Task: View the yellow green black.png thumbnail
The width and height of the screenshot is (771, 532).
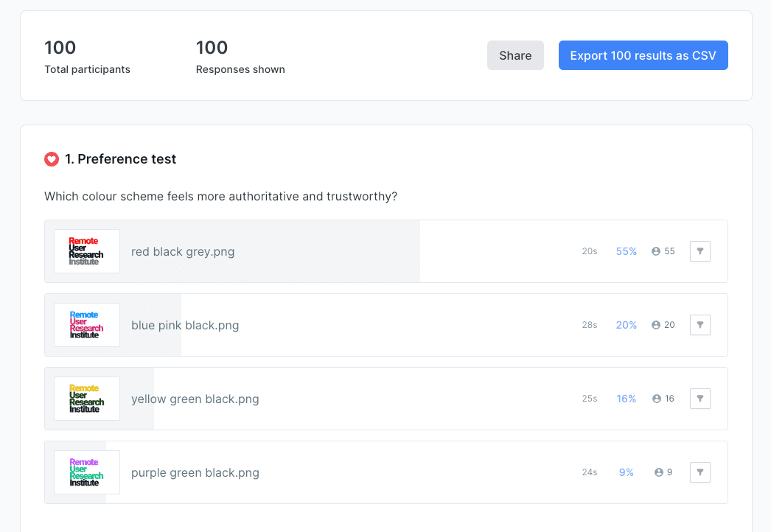Action: coord(86,398)
